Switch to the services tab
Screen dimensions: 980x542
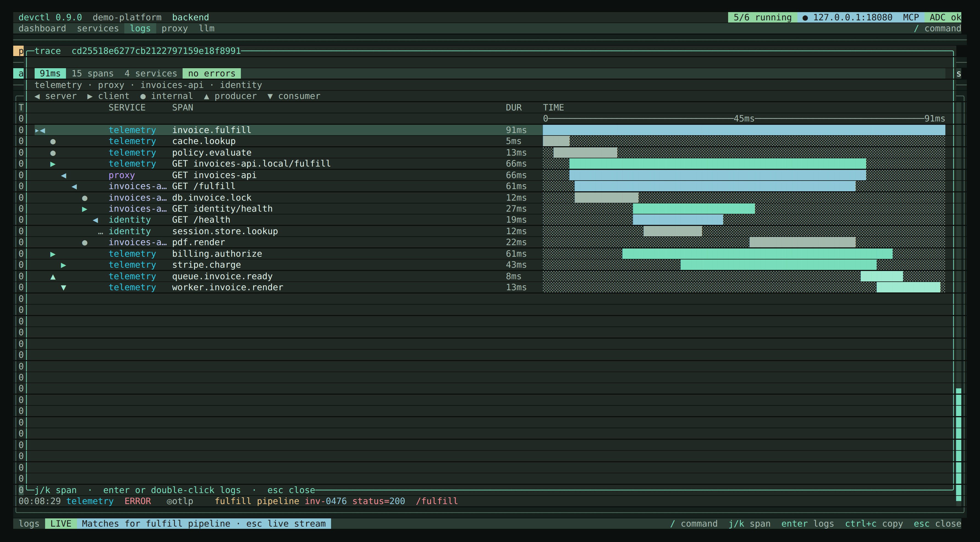click(98, 29)
